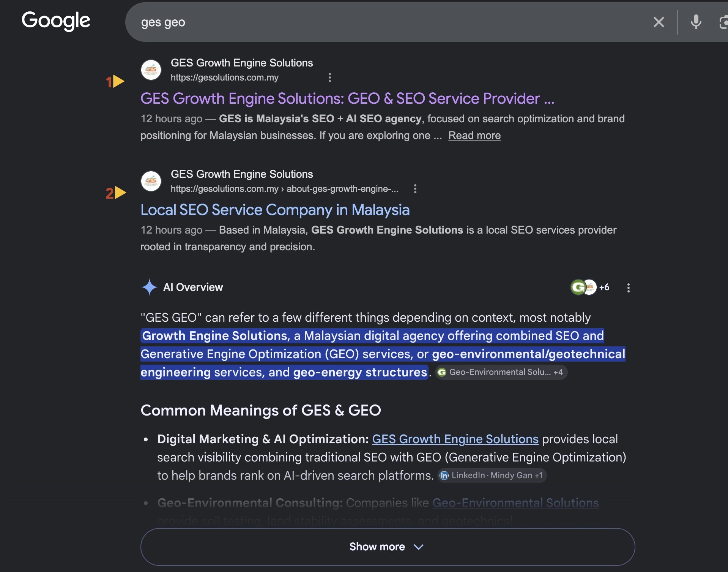
Task: Click 'Read more' in first snippet
Action: pos(474,135)
